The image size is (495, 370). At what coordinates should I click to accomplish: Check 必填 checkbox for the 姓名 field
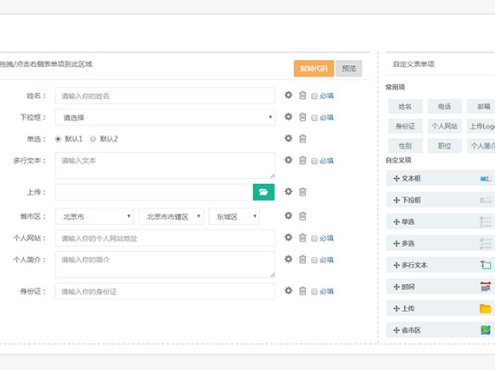(x=314, y=96)
